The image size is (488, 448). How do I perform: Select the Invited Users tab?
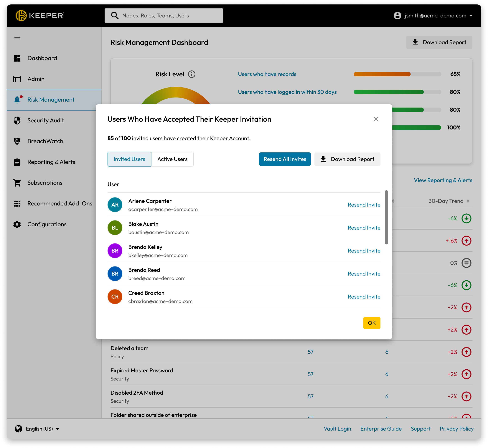pyautogui.click(x=129, y=159)
